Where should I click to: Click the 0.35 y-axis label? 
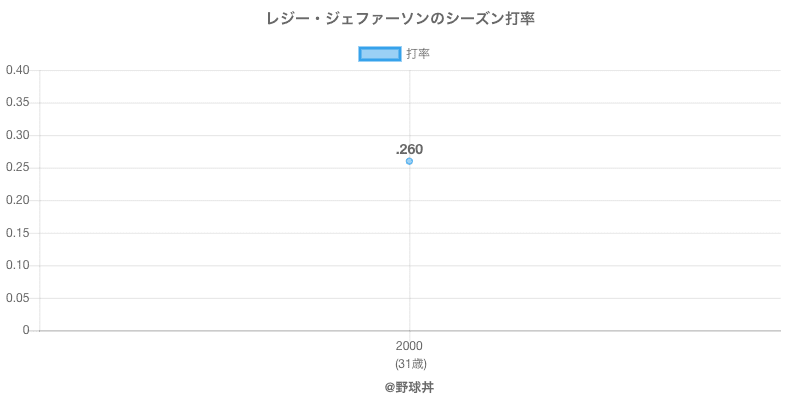coord(17,103)
